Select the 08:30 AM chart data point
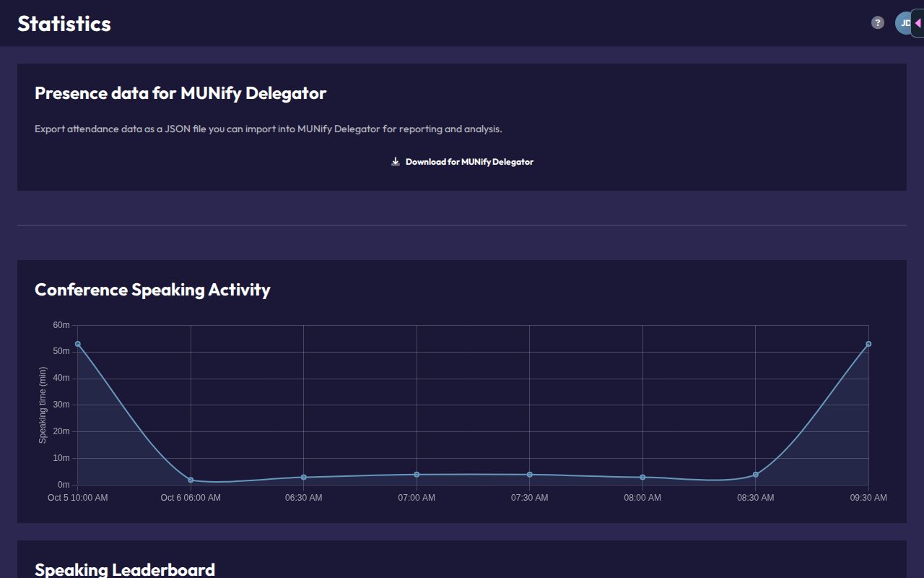Screen dimensions: 924x578 click(756, 475)
